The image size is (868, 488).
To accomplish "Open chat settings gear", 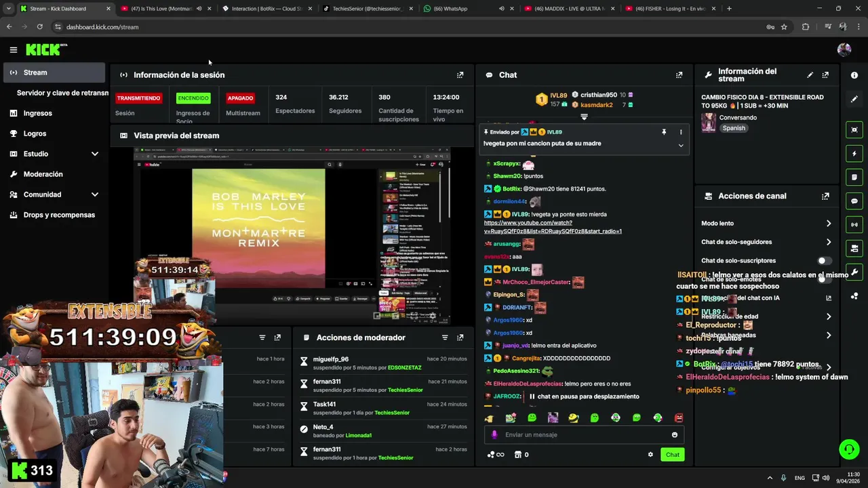I will tap(650, 455).
